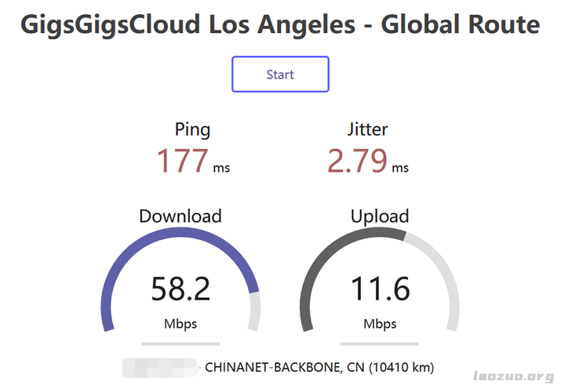The image size is (572, 392).
Task: Click the Upload heading
Action: 380,216
